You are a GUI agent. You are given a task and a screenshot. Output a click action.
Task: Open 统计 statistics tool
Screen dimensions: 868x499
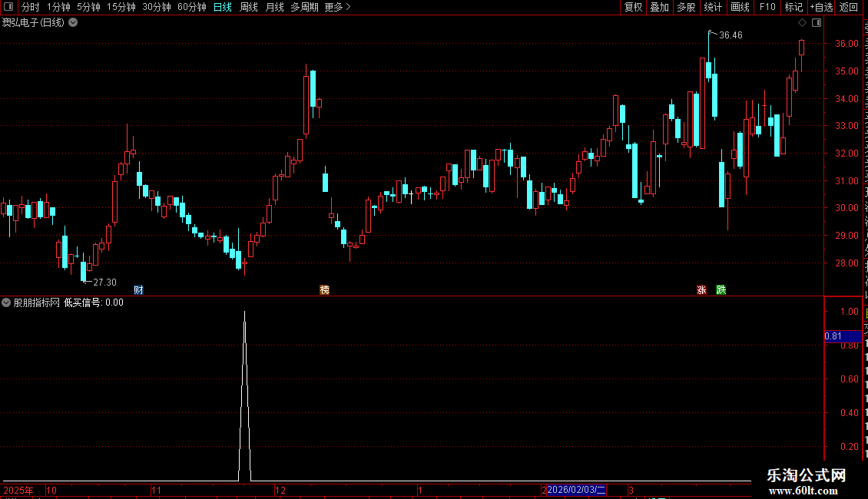point(712,7)
